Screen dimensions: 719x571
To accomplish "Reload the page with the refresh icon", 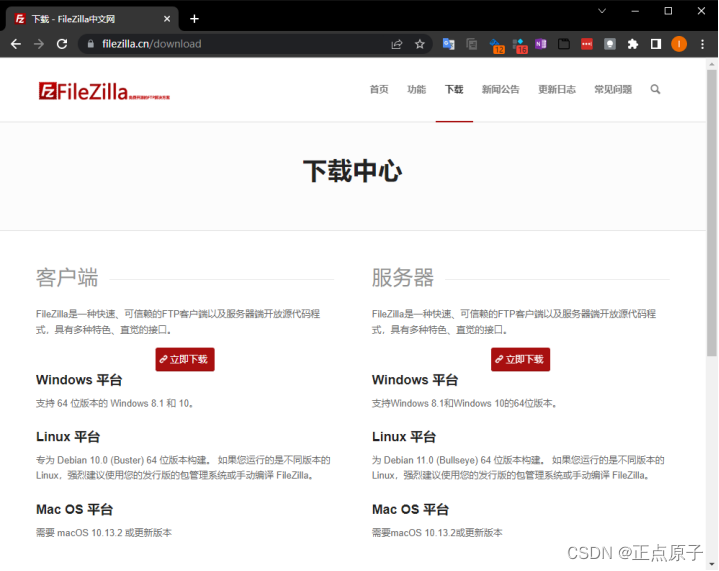I will click(62, 44).
